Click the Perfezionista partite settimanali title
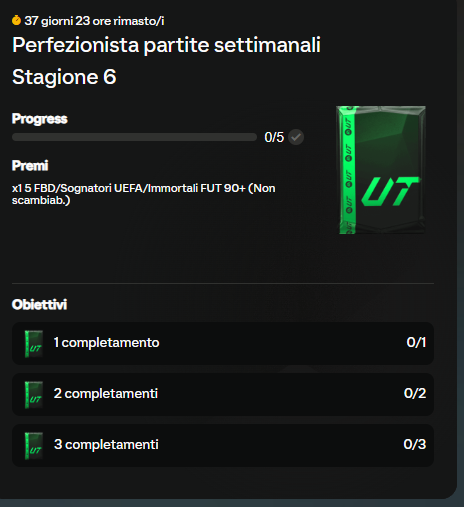 [x=166, y=45]
